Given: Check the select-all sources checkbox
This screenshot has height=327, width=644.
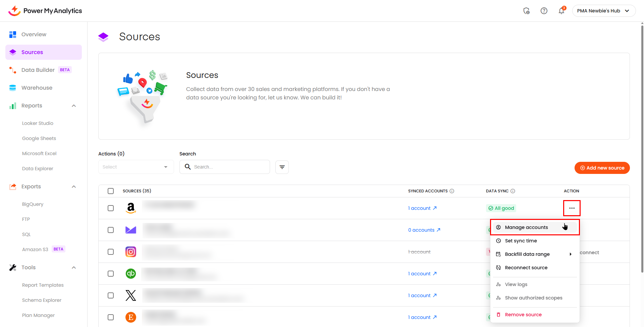Looking at the screenshot, I should pyautogui.click(x=111, y=191).
